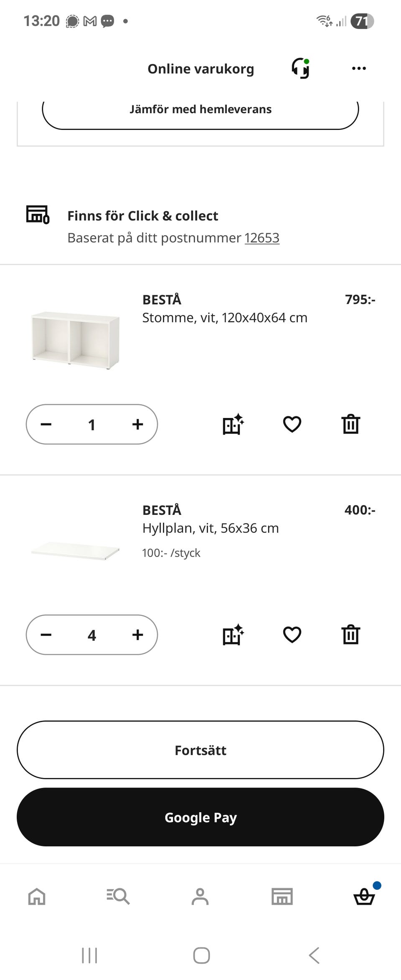Tap the postal code 12653 link
The height and width of the screenshot is (980, 401).
[x=262, y=238]
